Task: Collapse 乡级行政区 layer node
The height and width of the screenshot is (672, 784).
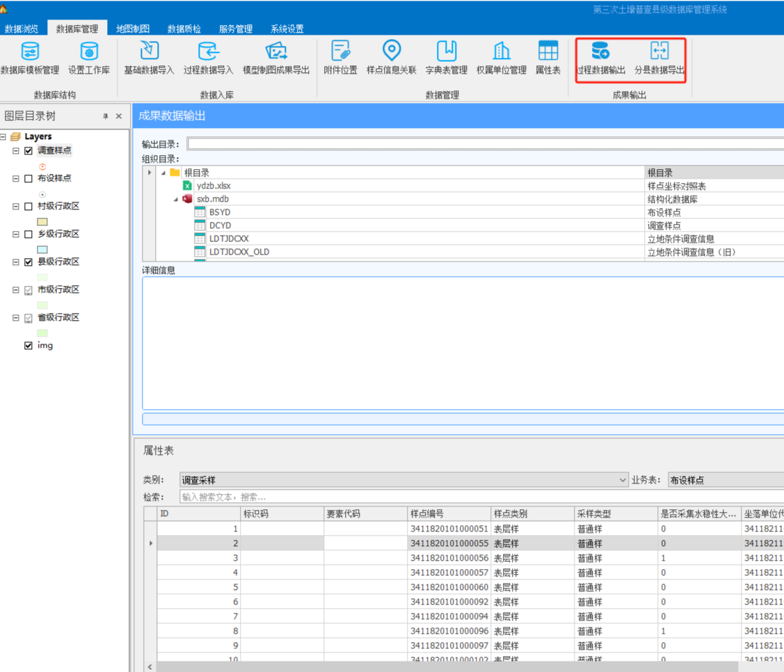Action: pos(15,234)
